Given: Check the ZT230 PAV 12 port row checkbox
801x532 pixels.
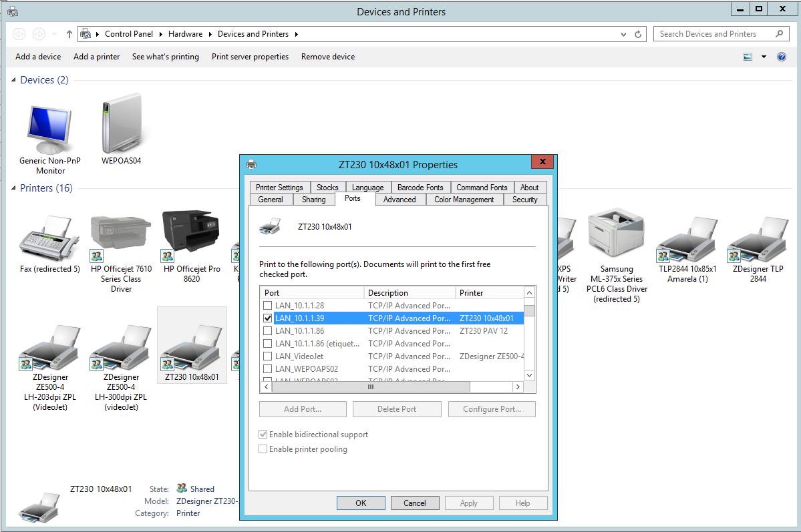Looking at the screenshot, I should pyautogui.click(x=267, y=331).
